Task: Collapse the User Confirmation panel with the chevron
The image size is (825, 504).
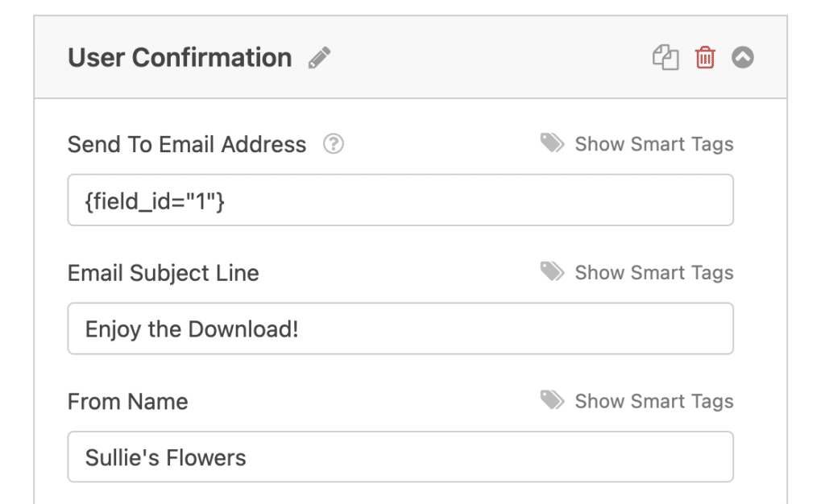Action: 742,57
